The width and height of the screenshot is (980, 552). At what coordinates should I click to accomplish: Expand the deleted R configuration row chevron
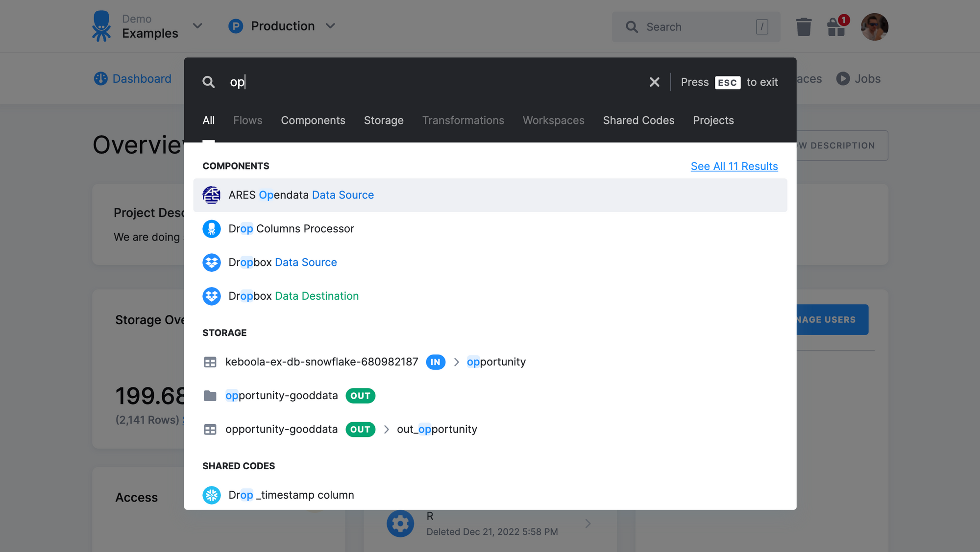click(x=588, y=523)
